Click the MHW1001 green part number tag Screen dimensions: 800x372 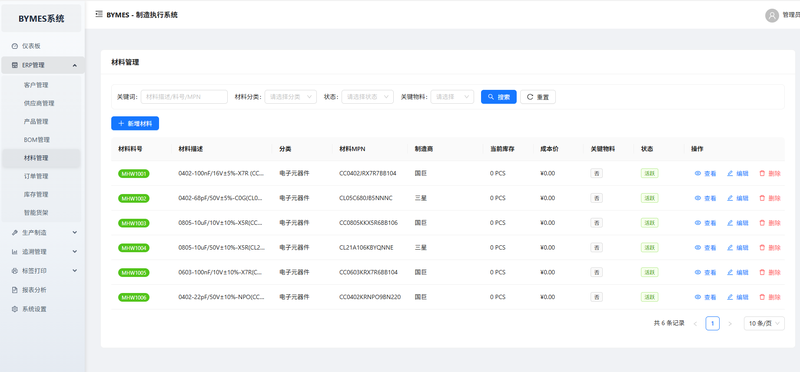click(134, 173)
